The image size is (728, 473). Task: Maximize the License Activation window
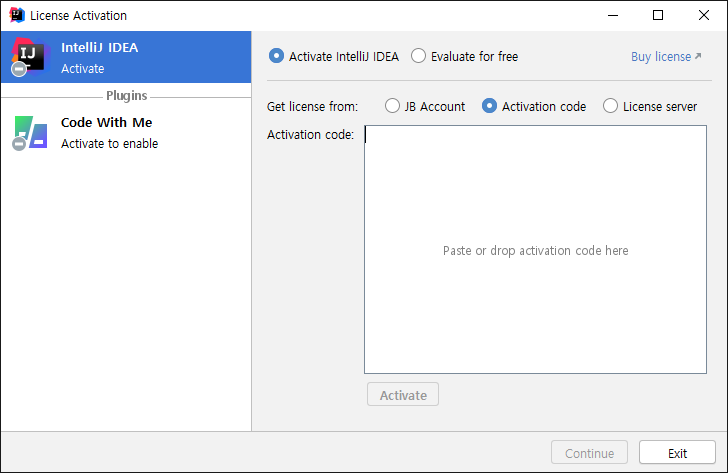(x=658, y=15)
